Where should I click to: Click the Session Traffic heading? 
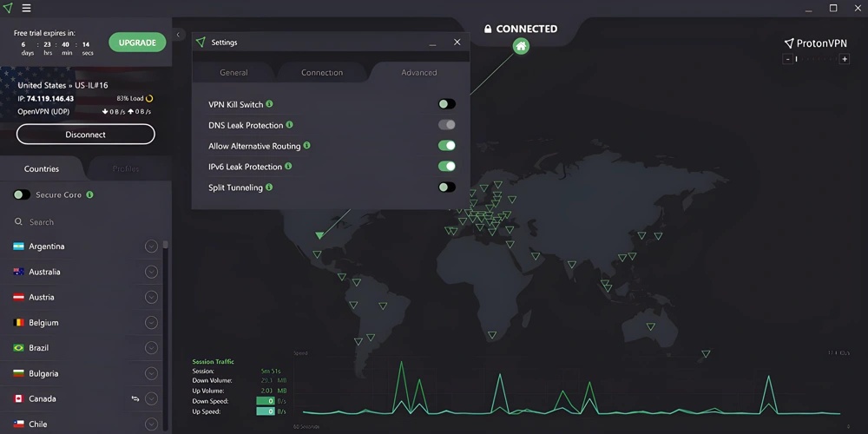(x=214, y=361)
